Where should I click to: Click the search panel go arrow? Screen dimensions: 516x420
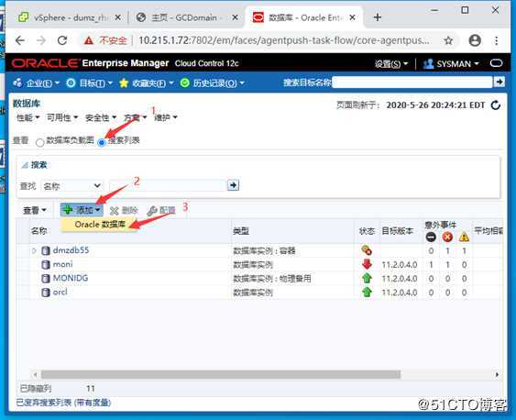[233, 185]
